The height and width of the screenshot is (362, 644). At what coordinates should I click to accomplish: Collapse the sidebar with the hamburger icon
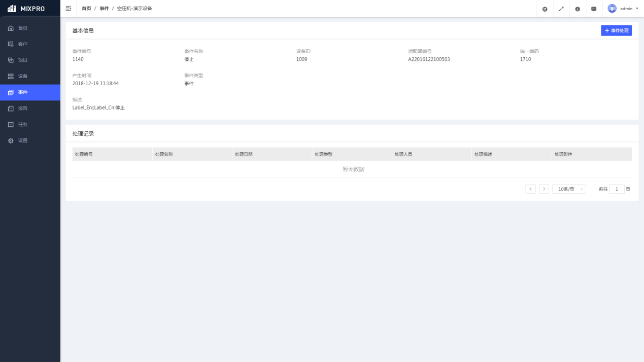click(x=69, y=9)
